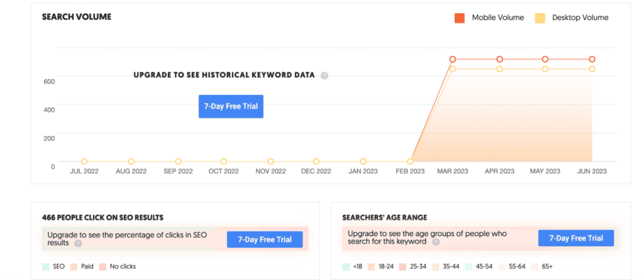
Task: Click the zero data point above AUG 2022
Action: (x=131, y=161)
